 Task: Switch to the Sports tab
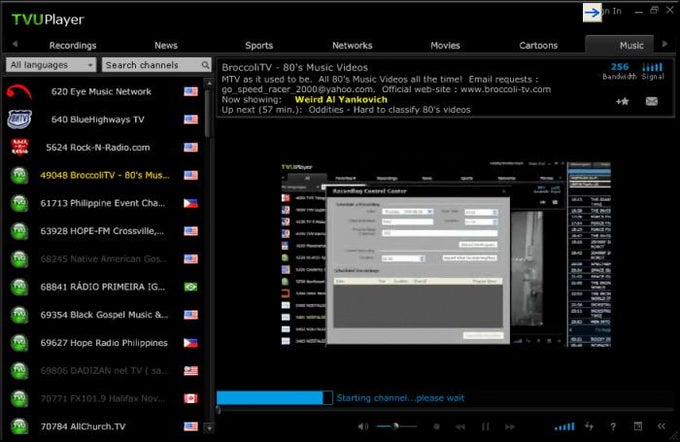[259, 46]
